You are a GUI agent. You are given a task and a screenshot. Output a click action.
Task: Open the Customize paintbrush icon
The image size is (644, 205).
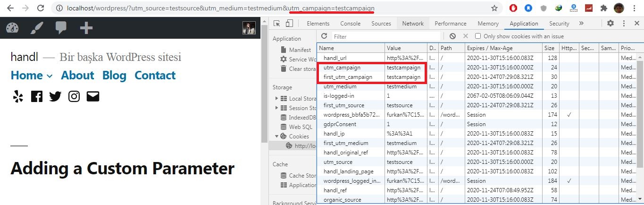click(x=37, y=28)
